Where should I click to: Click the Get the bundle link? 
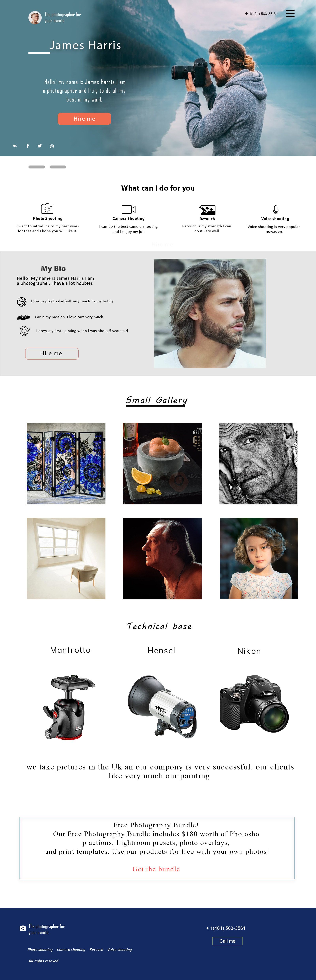point(156,869)
